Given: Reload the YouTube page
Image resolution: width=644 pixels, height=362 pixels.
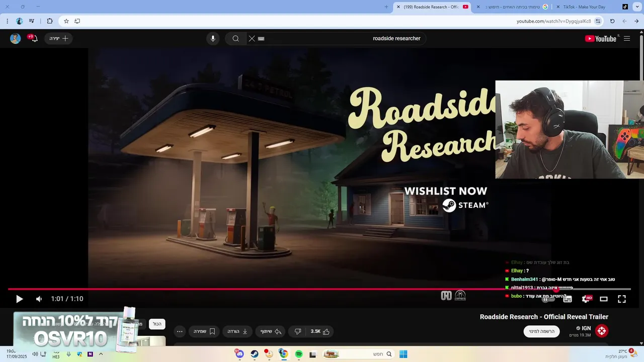Looking at the screenshot, I should 612,21.
